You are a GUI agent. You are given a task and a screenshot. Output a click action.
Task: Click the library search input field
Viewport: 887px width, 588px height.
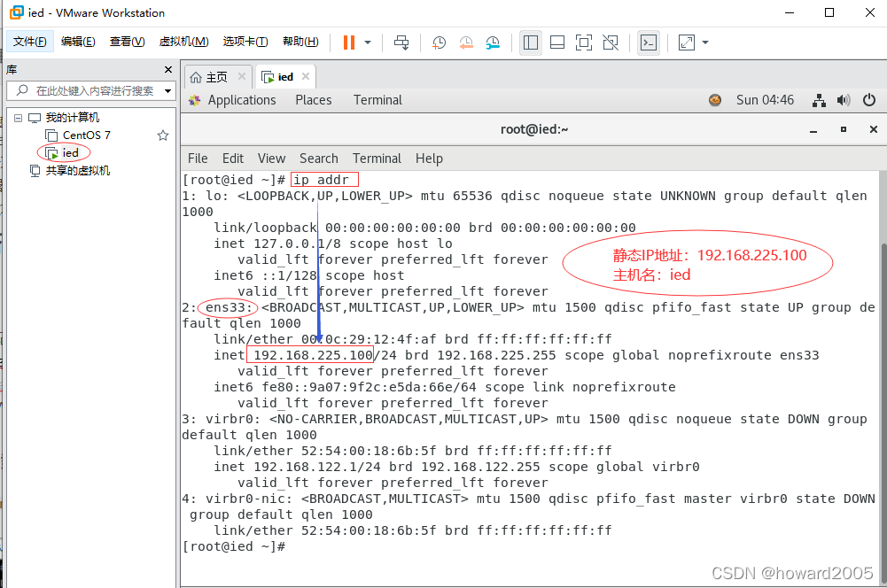click(x=90, y=90)
